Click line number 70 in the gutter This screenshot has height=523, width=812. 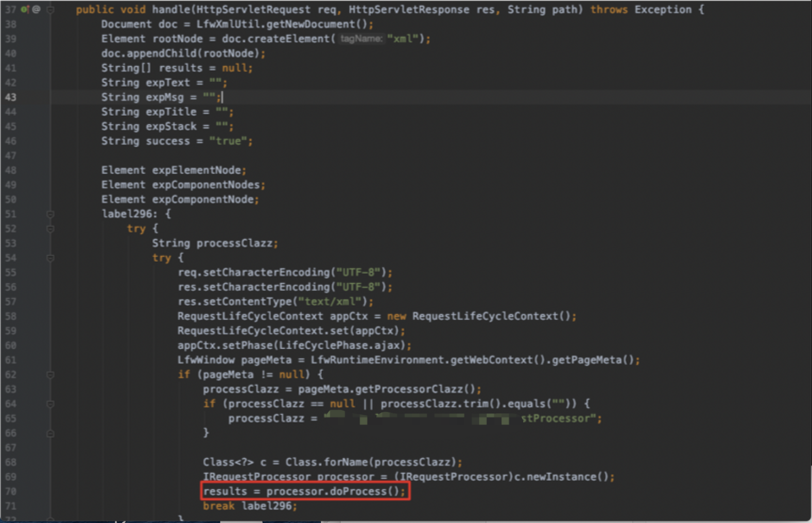pyautogui.click(x=11, y=492)
